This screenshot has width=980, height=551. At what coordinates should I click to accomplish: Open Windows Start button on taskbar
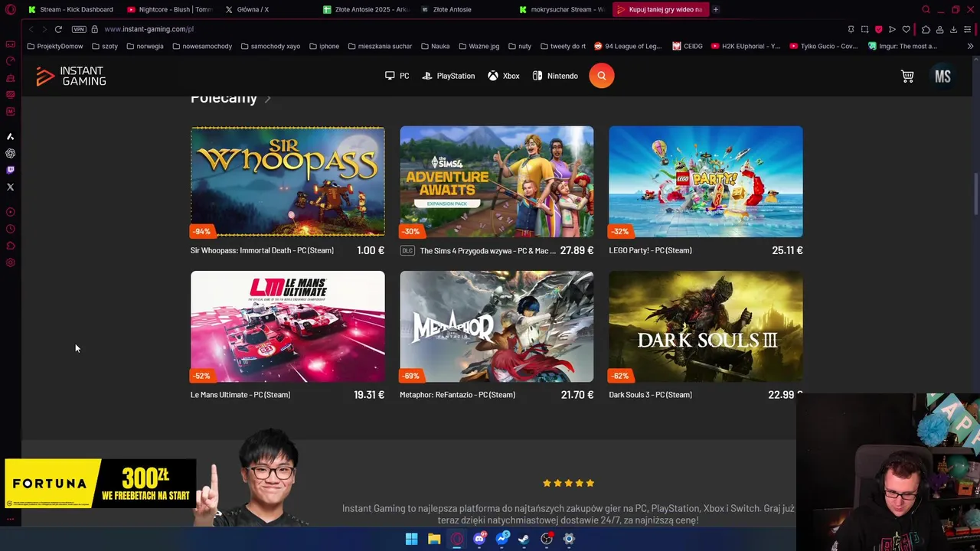[411, 539]
